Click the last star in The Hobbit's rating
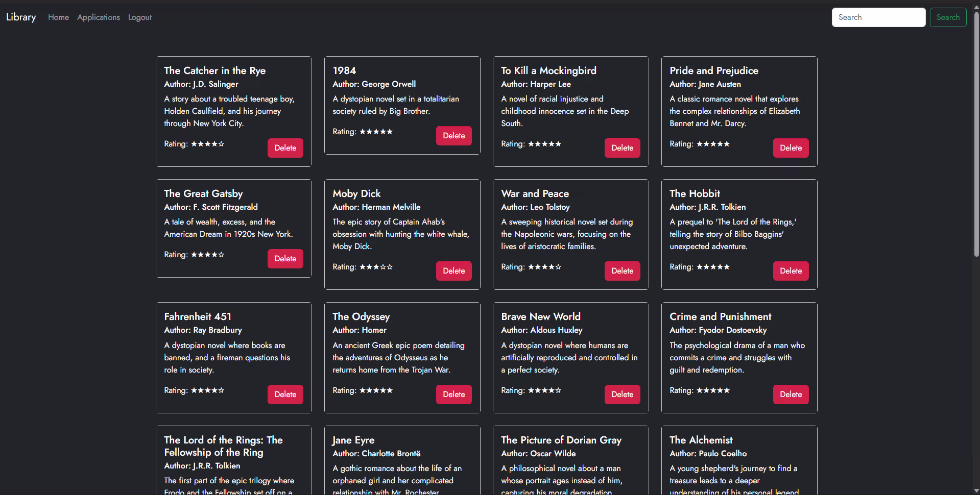The width and height of the screenshot is (980, 495). (x=726, y=267)
